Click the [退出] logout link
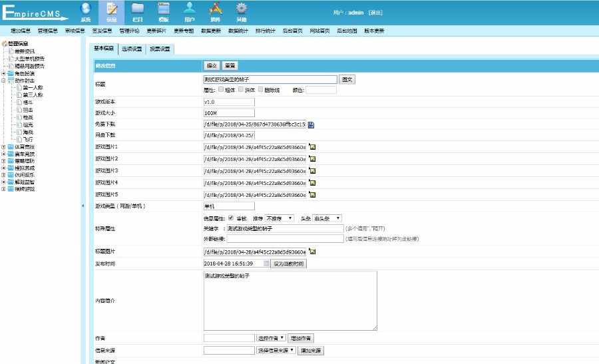 (x=375, y=13)
